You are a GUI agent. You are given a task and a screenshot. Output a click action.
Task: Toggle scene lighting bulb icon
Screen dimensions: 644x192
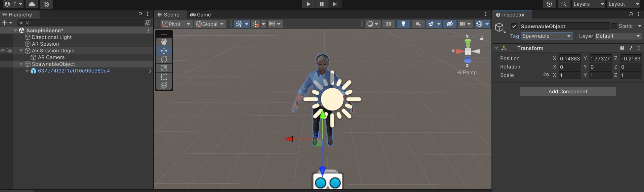(403, 24)
